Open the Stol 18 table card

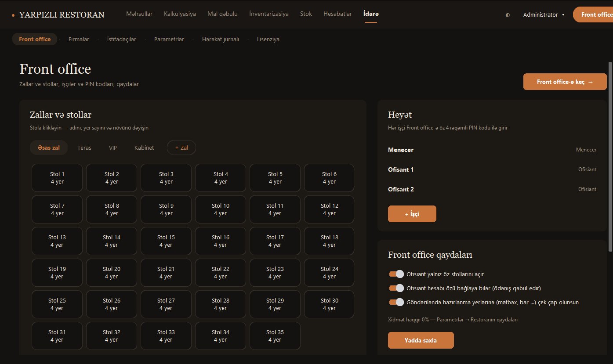(329, 241)
